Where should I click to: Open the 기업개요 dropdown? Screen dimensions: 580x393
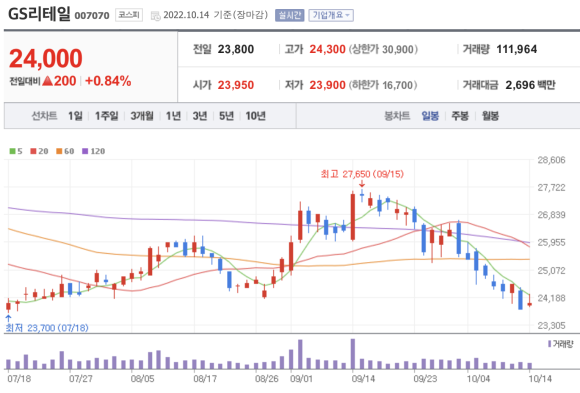coord(331,15)
